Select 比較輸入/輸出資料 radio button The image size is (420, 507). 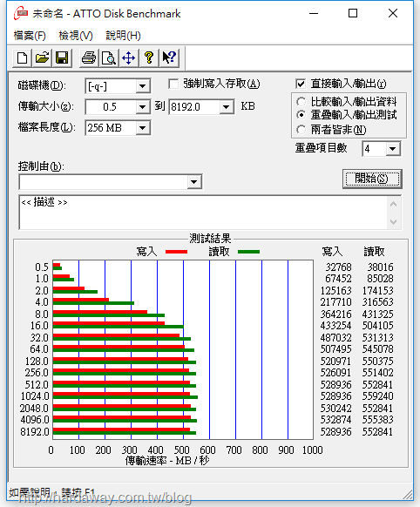click(301, 102)
